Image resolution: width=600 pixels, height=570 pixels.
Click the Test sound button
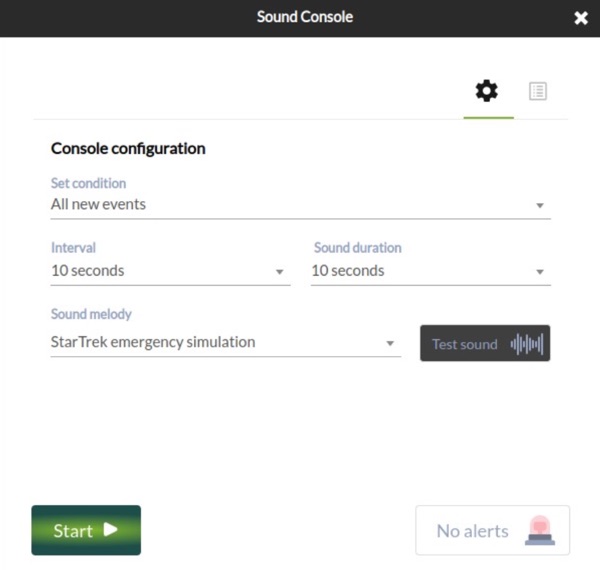[x=485, y=343]
